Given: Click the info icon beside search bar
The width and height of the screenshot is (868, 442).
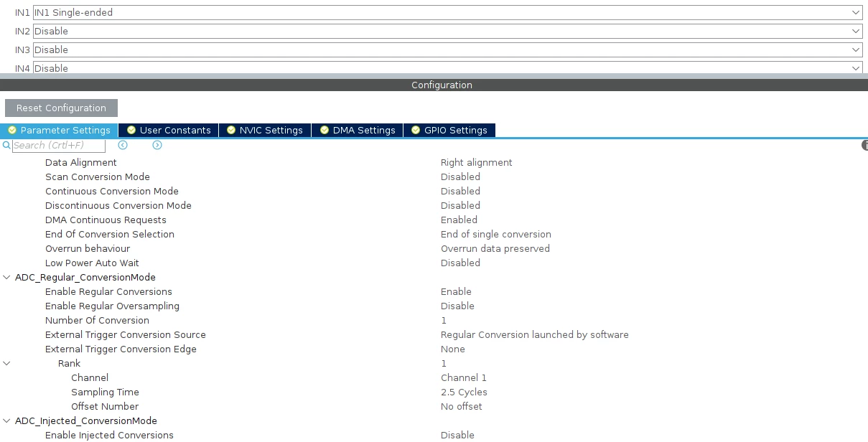Looking at the screenshot, I should point(864,145).
